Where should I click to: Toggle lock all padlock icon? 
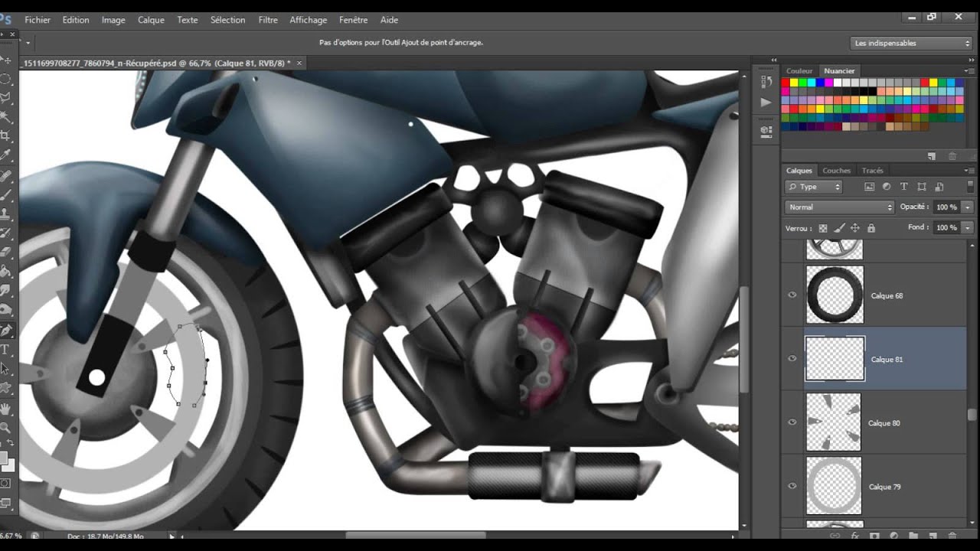(x=871, y=228)
